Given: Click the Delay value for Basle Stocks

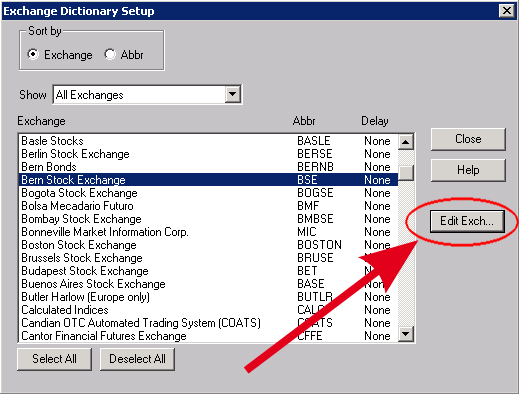Looking at the screenshot, I should (377, 141).
